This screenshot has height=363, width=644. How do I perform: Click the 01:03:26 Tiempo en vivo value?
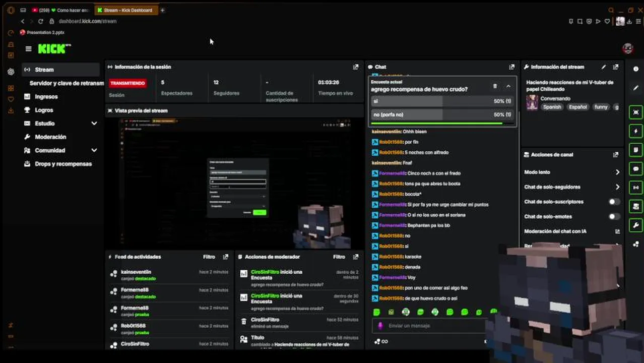tap(329, 82)
